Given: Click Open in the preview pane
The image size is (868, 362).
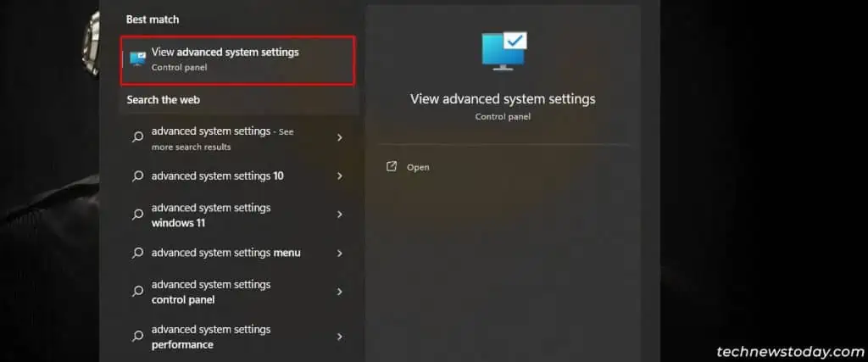Looking at the screenshot, I should (418, 167).
